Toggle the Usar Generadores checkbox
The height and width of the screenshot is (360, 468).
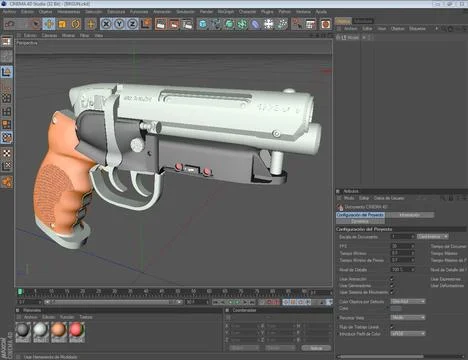[392, 285]
